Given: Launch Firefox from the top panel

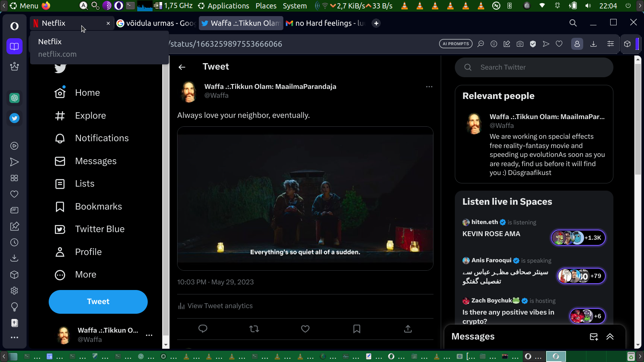Looking at the screenshot, I should tap(46, 6).
